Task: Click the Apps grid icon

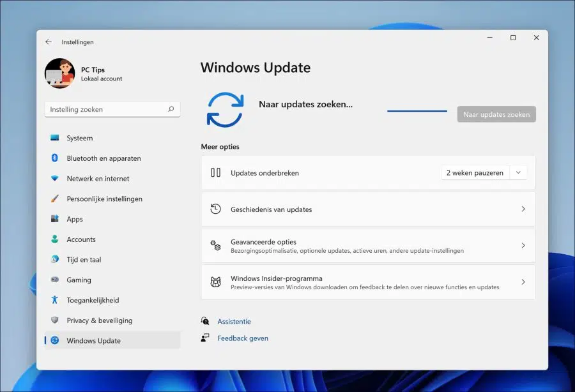Action: (55, 219)
